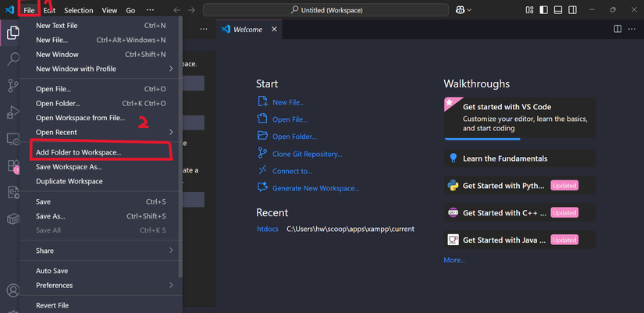
Task: Choose Revert File menu entry
Action: click(99, 306)
